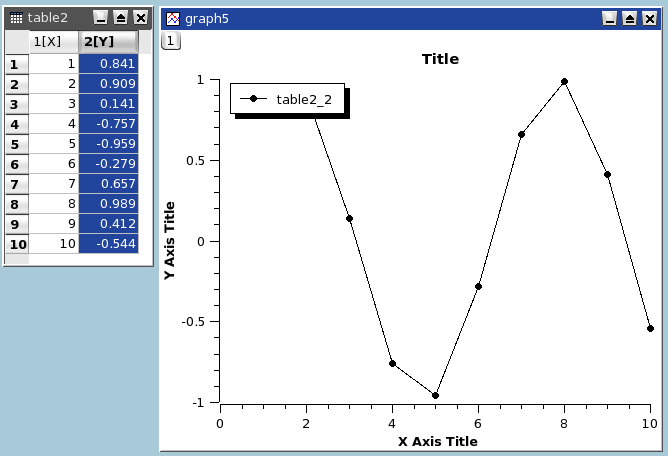668x456 pixels.
Task: Minimize the table2 window
Action: click(101, 18)
